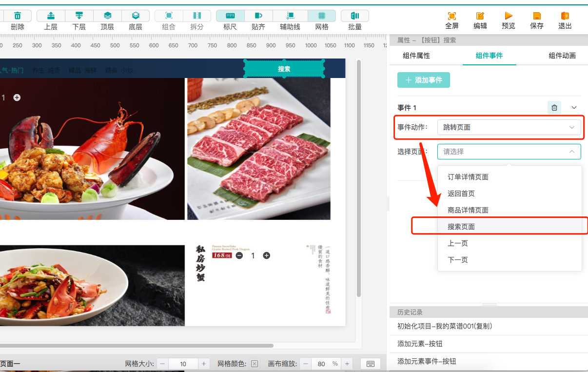Open the batch (批量) tool
This screenshot has width=588, height=372.
click(x=355, y=16)
